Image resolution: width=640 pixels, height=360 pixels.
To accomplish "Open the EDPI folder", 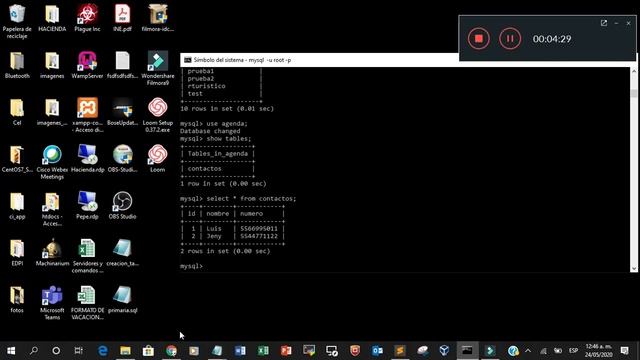I will point(17,253).
